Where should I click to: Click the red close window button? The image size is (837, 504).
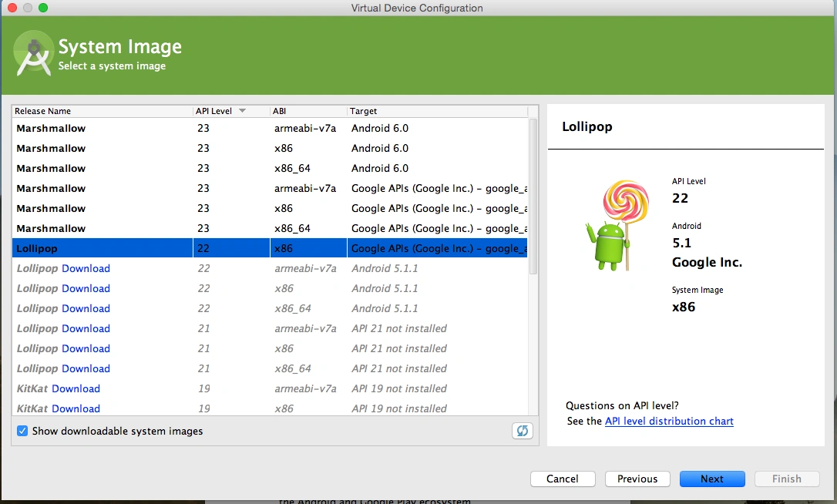pyautogui.click(x=12, y=8)
